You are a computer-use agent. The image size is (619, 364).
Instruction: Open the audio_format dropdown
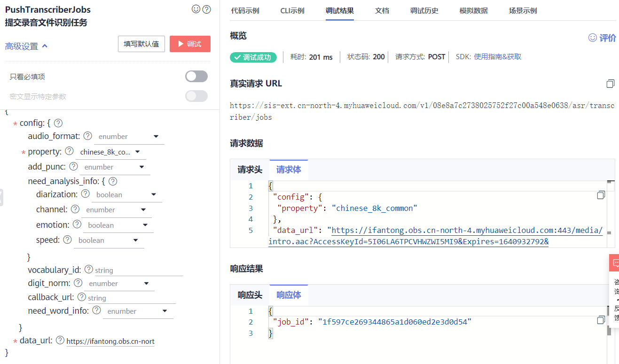click(x=128, y=137)
